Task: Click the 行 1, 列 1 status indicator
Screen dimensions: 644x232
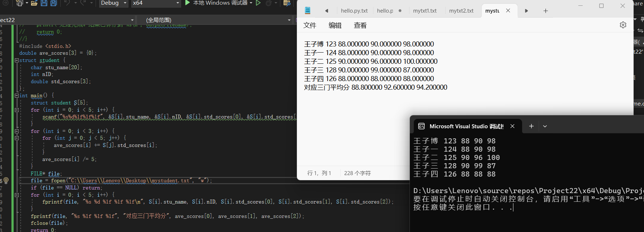Action: click(x=319, y=173)
